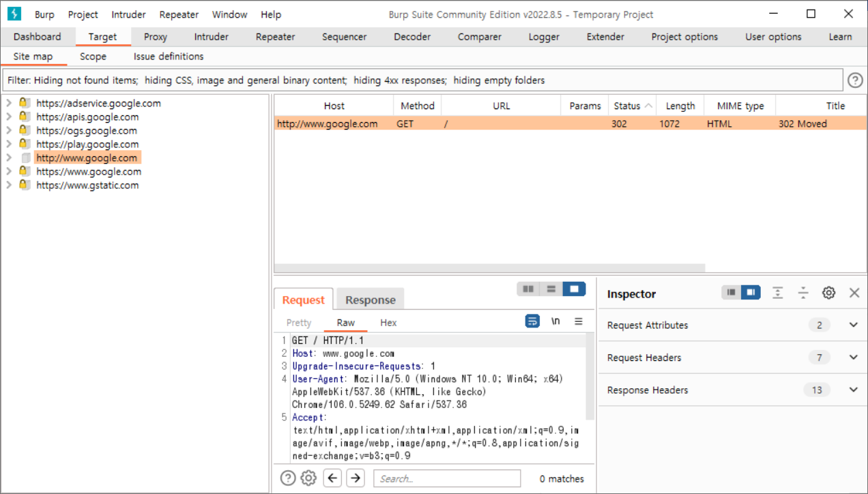
Task: Open the Learn tab
Action: pyautogui.click(x=840, y=37)
